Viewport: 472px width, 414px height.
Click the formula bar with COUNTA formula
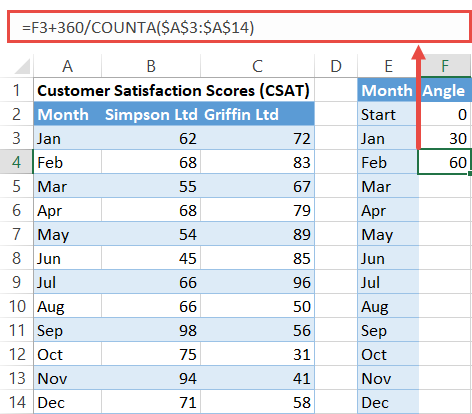click(239, 27)
